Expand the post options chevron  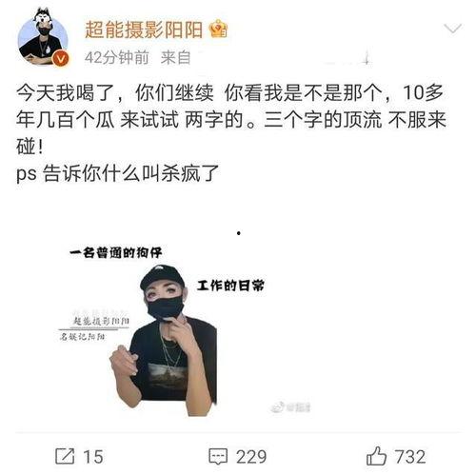point(452,29)
